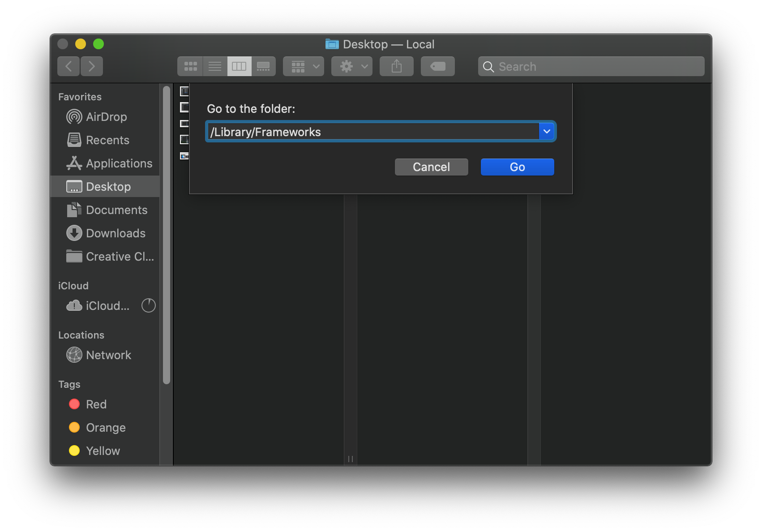The image size is (762, 532).
Task: Open the gear action menu
Action: click(352, 66)
